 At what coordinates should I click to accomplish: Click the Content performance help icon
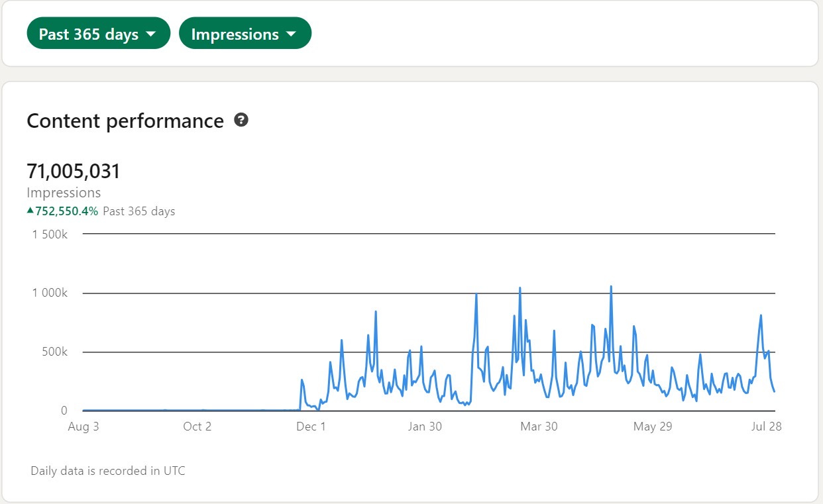[x=242, y=121]
